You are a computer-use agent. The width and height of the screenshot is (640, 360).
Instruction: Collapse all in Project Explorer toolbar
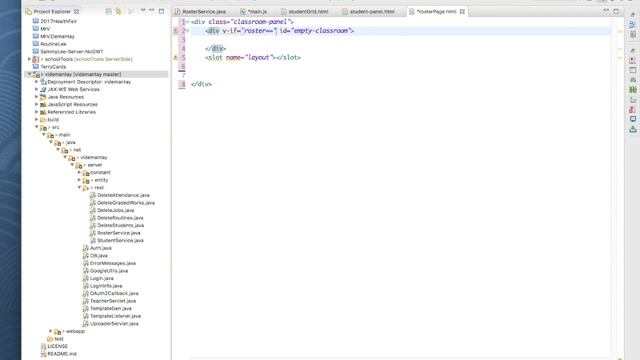click(x=109, y=11)
